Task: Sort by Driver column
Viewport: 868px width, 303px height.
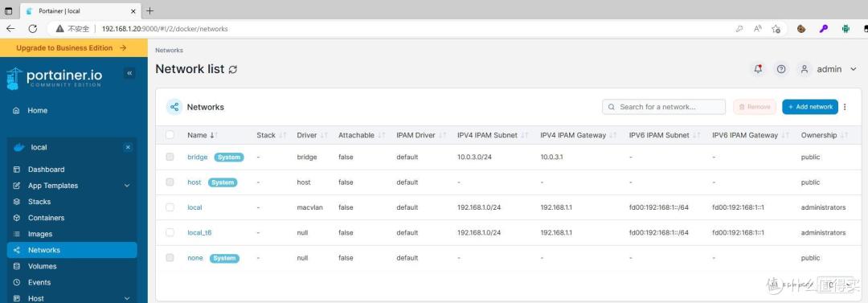Action: click(312, 135)
